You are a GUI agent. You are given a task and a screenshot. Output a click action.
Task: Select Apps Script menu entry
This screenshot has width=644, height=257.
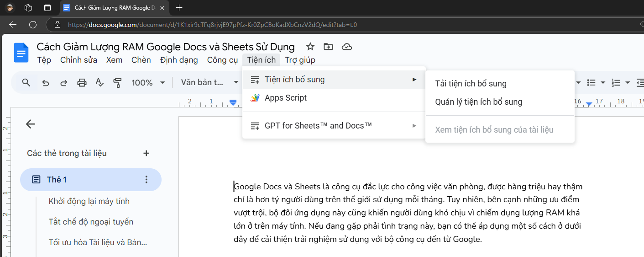click(x=334, y=98)
